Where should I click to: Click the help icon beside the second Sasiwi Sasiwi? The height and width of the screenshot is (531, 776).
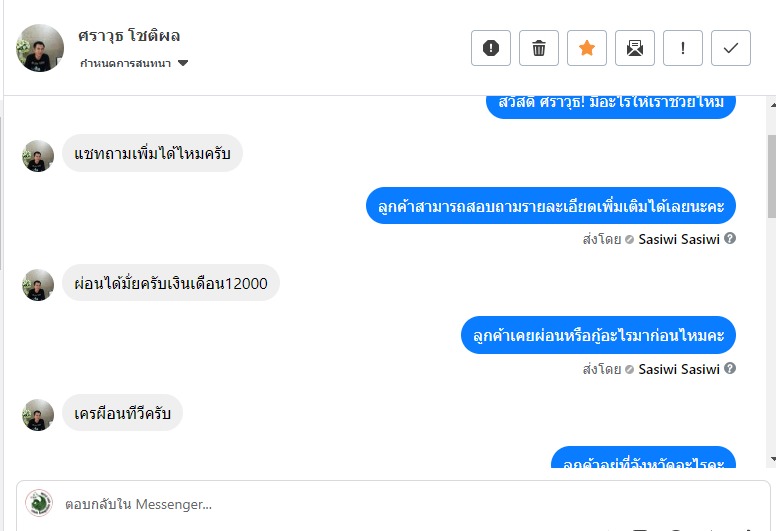(x=729, y=368)
